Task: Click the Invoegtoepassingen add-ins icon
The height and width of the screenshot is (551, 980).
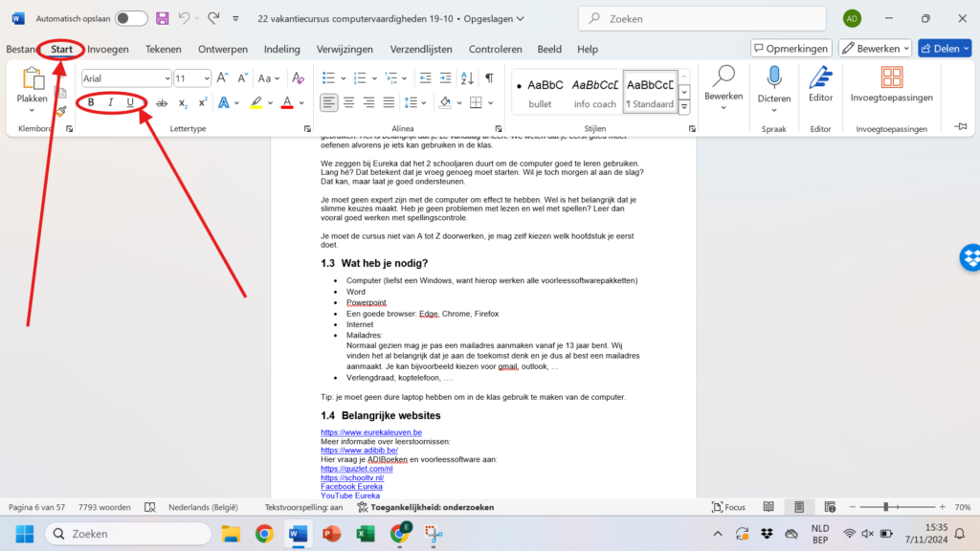Action: click(x=892, y=78)
